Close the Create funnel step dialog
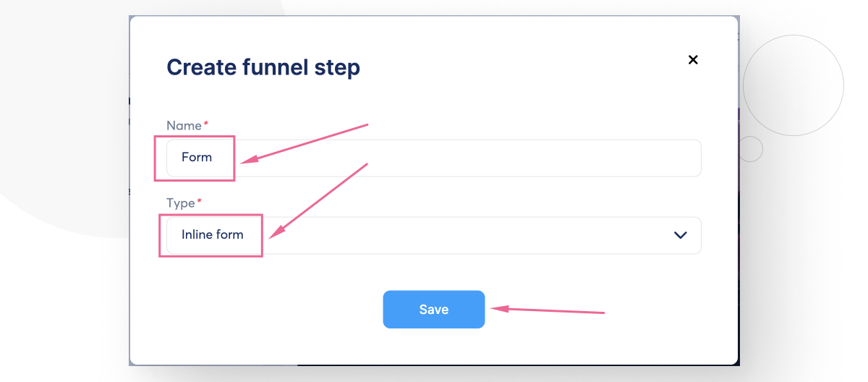868x382 pixels. click(693, 60)
